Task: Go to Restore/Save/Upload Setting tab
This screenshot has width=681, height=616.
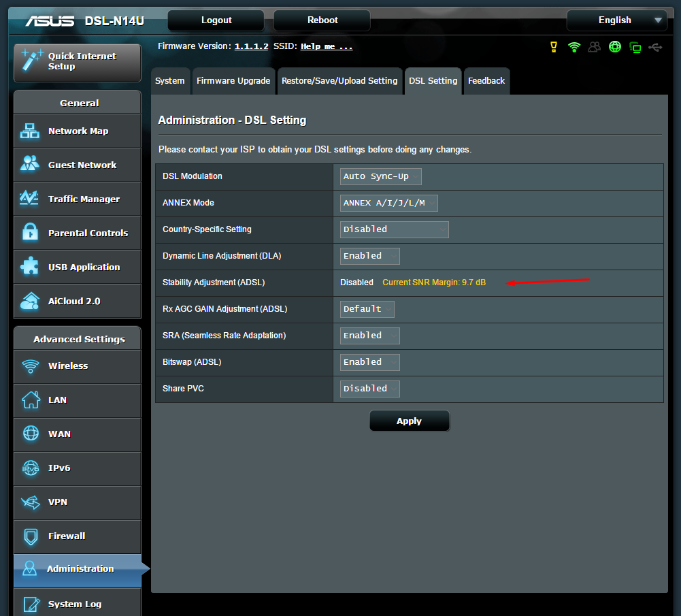Action: click(339, 81)
